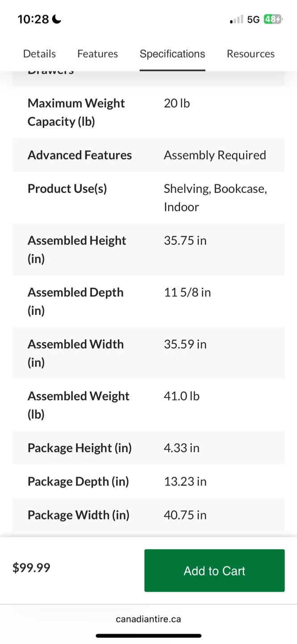Tap the battery indicator in status bar
This screenshot has height=644, width=297.
[272, 19]
